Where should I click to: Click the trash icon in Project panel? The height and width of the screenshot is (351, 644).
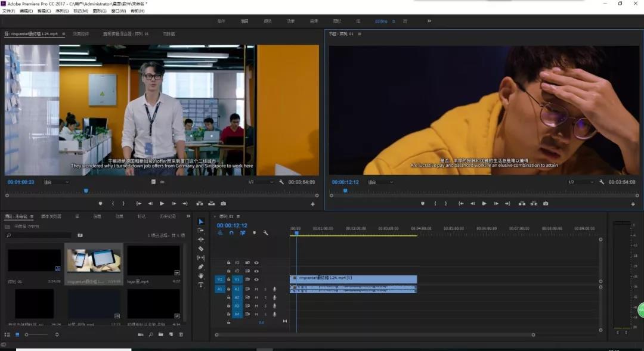point(181,335)
